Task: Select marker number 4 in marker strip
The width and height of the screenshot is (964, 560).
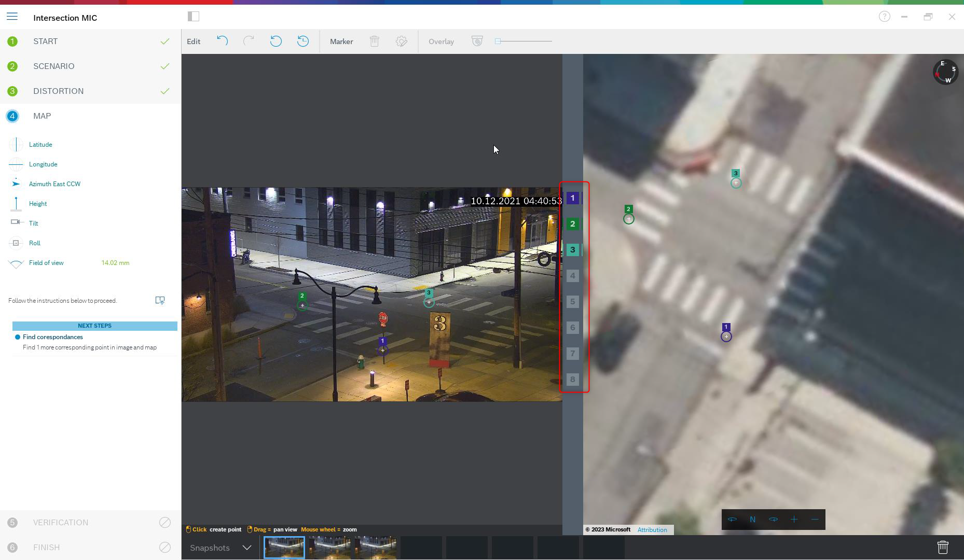Action: tap(572, 276)
